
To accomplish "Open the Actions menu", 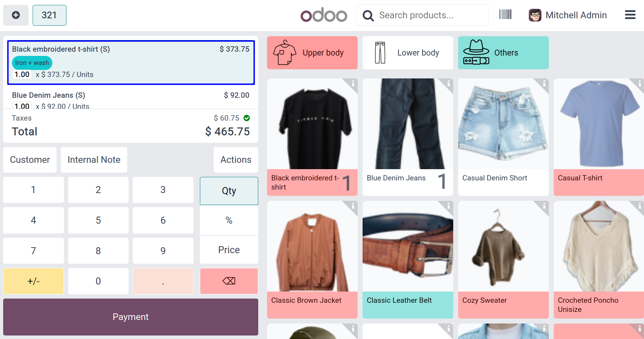I will (x=236, y=160).
